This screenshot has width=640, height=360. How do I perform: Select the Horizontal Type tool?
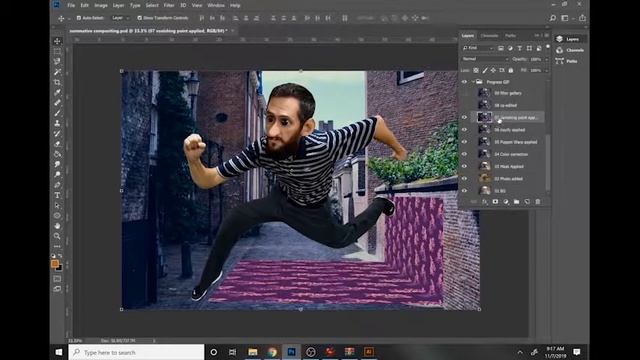[57, 195]
